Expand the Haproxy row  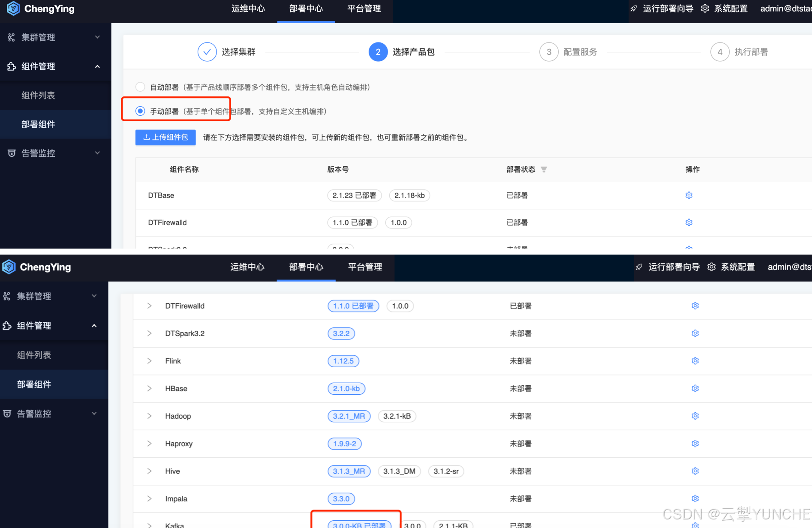149,443
